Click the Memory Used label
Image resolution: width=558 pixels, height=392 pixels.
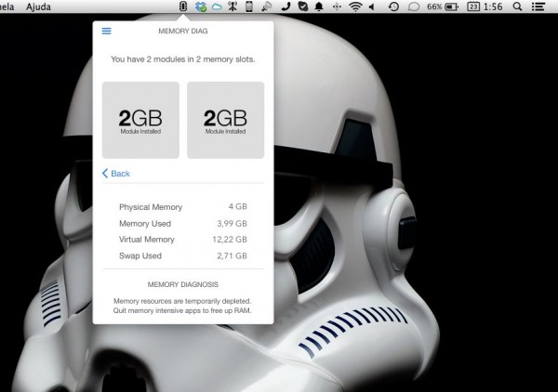pos(145,224)
